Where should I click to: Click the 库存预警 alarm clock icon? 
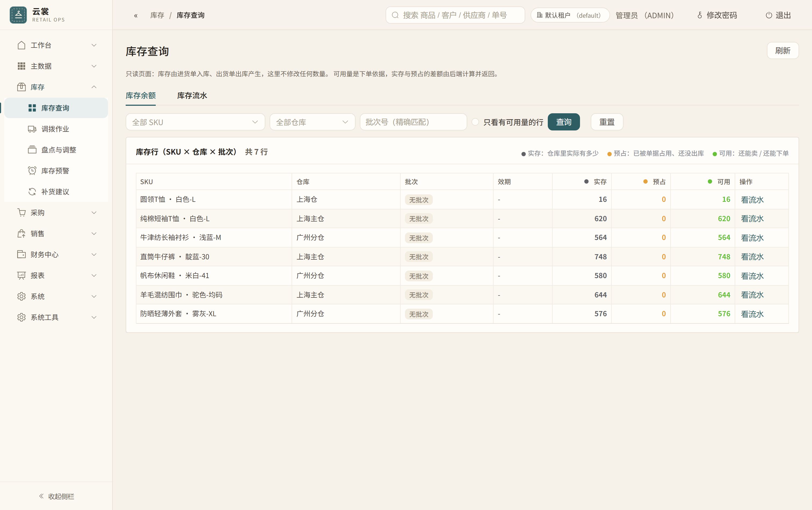tap(32, 171)
